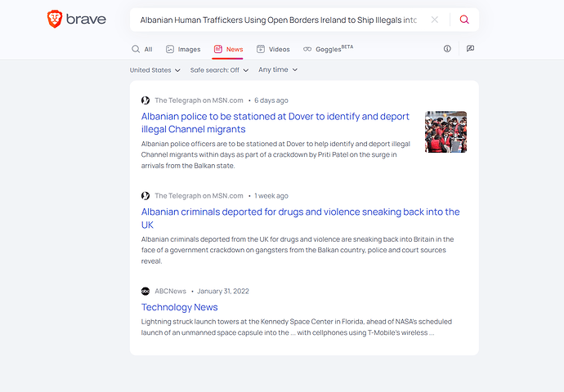Click 'The Telegraph on MSN.com' source above Dover article
The image size is (564, 392).
[x=199, y=100]
